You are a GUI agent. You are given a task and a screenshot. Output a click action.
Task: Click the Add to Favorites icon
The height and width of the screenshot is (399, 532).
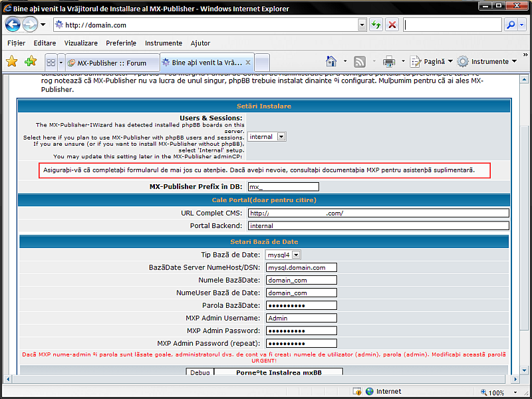click(x=30, y=62)
